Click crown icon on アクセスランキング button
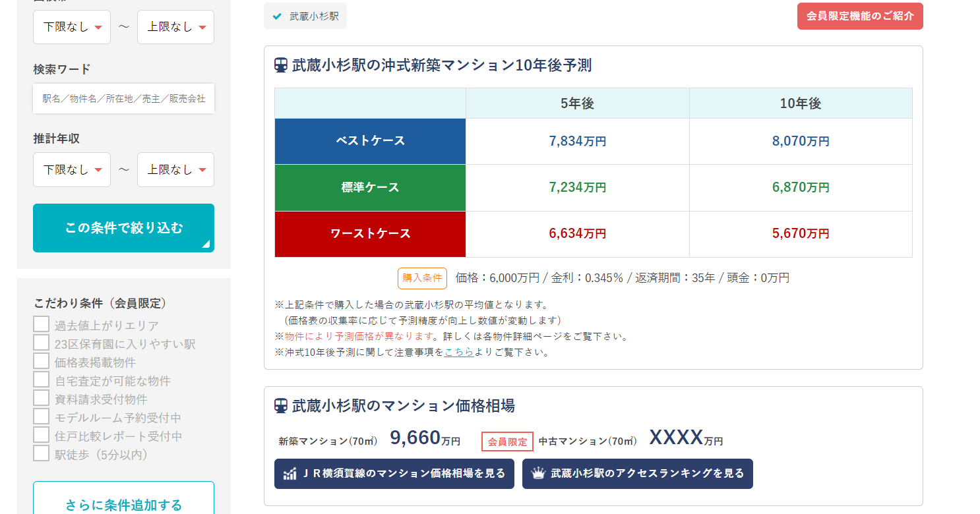The height and width of the screenshot is (514, 980). (538, 473)
